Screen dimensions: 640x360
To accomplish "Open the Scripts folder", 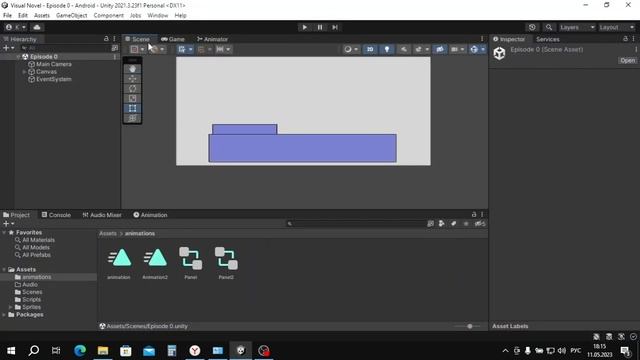I will click(31, 300).
